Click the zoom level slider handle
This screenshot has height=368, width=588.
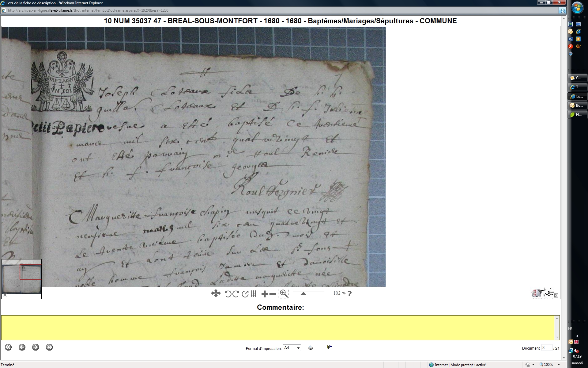point(303,294)
